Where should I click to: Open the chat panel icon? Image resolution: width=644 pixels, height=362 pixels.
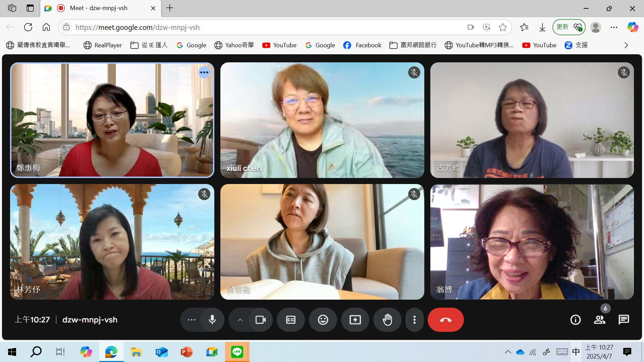[624, 320]
